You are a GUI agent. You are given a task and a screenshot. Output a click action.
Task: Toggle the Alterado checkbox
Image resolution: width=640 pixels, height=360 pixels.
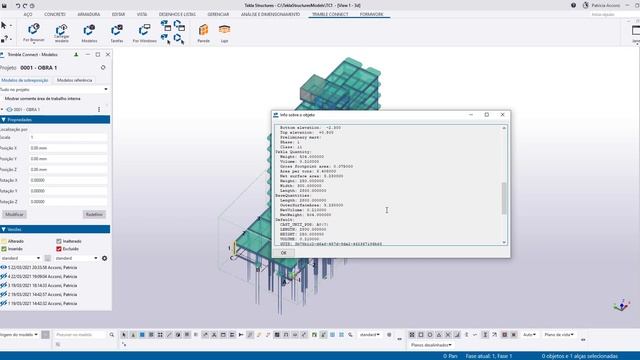(x=4, y=241)
